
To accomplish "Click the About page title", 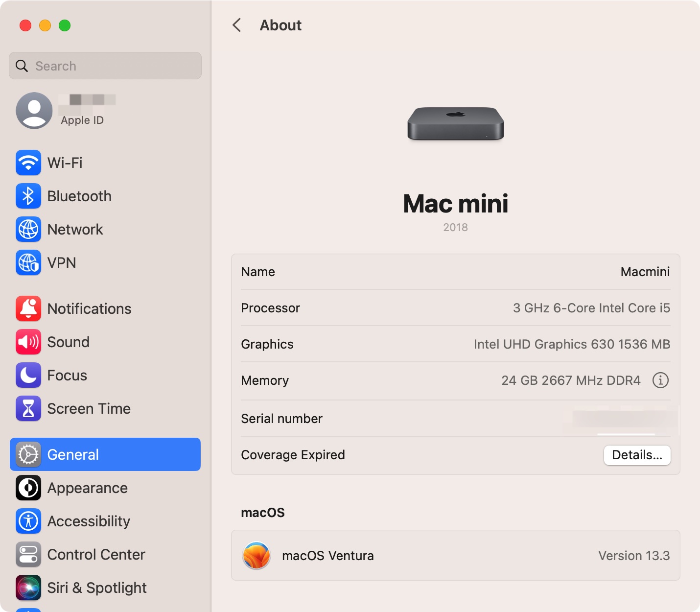I will click(280, 25).
